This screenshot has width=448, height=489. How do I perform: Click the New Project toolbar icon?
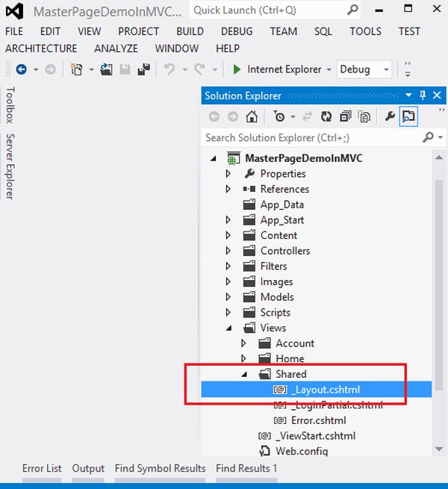(76, 69)
